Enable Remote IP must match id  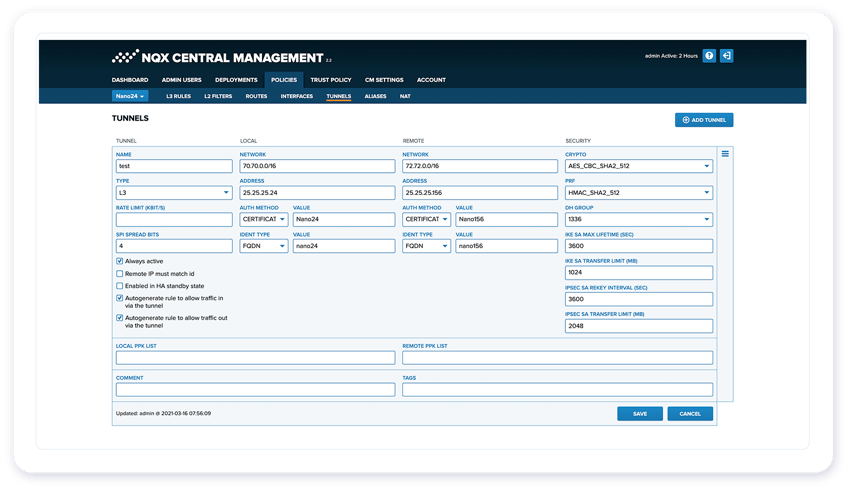(120, 273)
